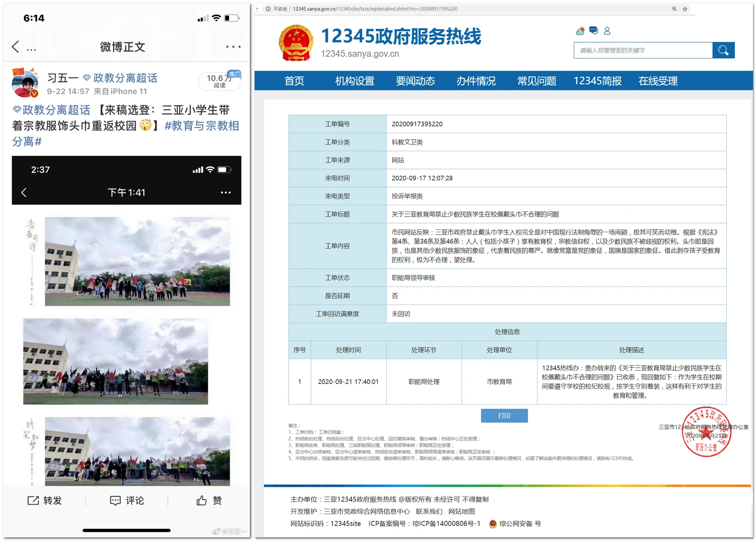Click the 打印 print button
Image resolution: width=756 pixels, height=541 pixels.
(x=504, y=416)
